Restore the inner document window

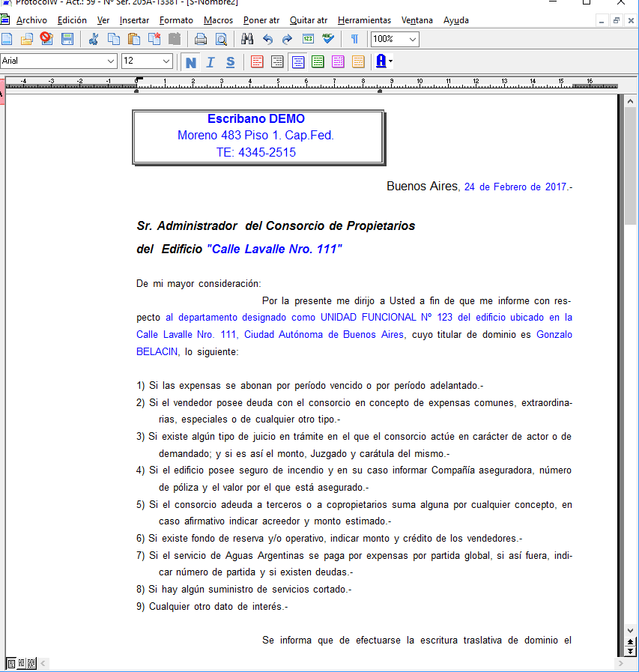(x=617, y=20)
